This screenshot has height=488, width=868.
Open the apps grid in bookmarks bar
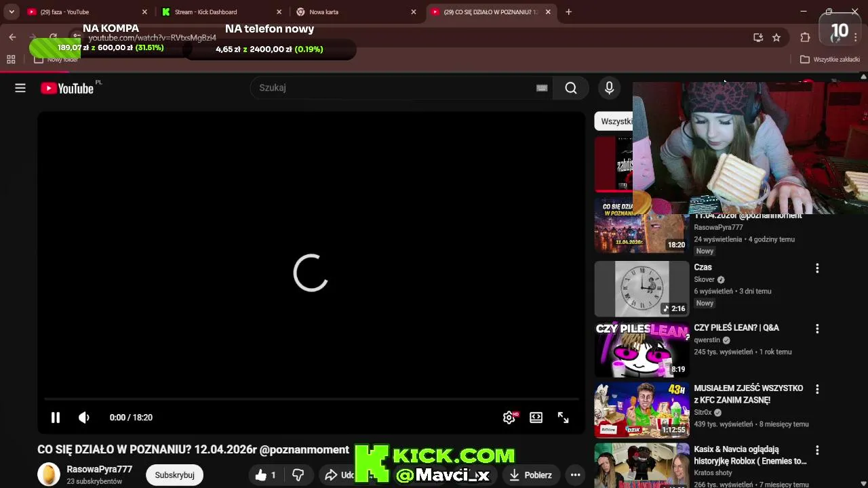coord(11,60)
